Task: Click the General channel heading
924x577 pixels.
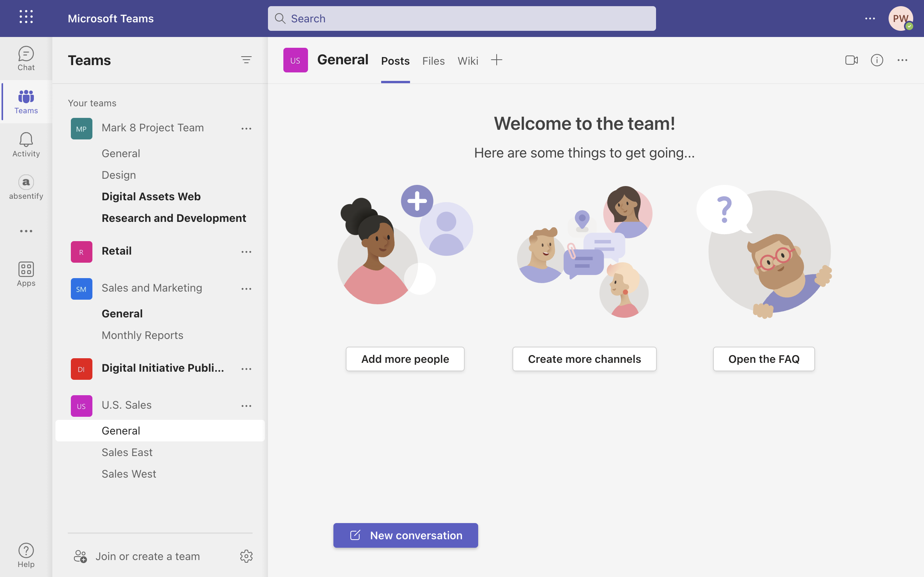Action: click(x=343, y=60)
